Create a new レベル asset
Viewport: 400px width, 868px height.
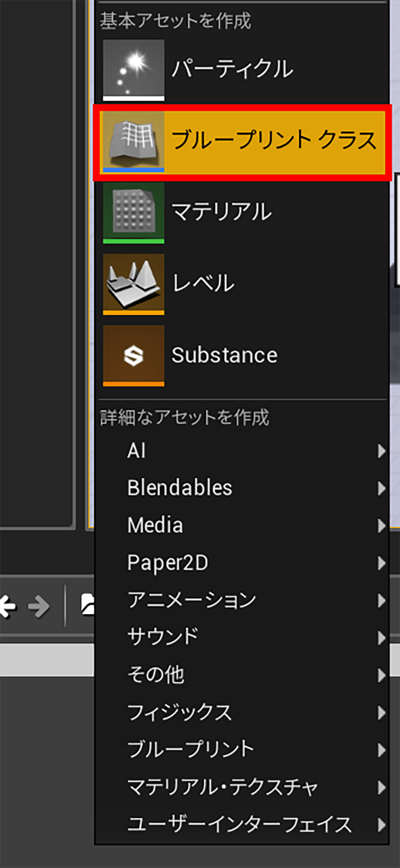tap(242, 284)
